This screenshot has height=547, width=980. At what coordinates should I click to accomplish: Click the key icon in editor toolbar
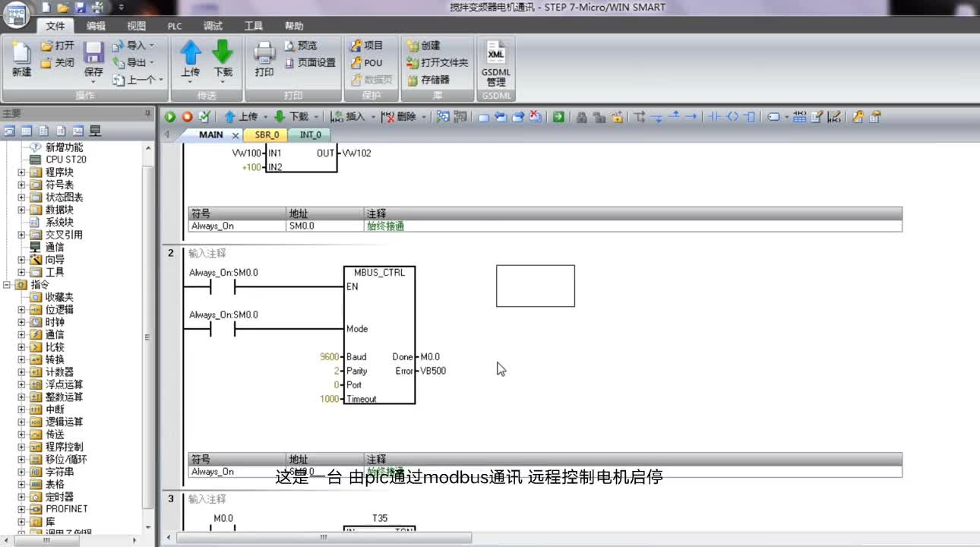click(x=858, y=117)
